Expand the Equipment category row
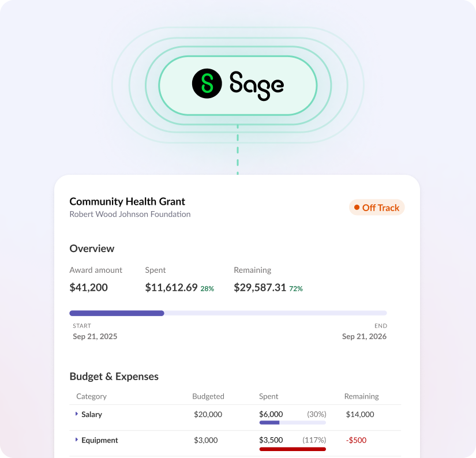The height and width of the screenshot is (458, 476). [x=76, y=440]
